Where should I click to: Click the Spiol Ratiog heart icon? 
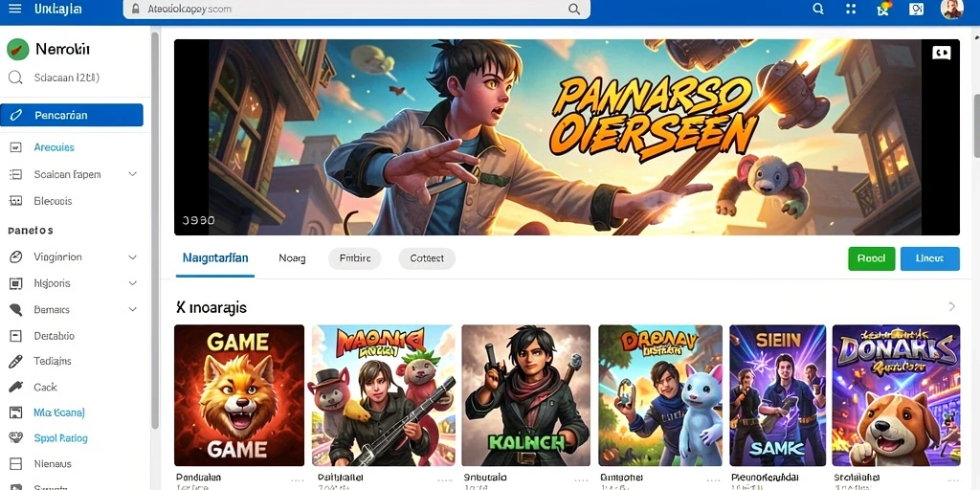[15, 438]
